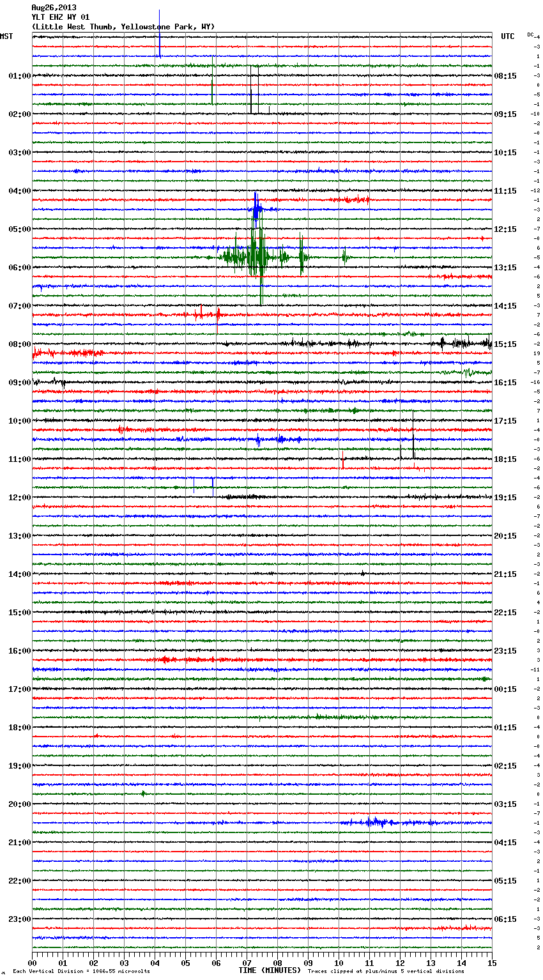Image resolution: width=543 pixels, height=980 pixels.
Task: Click the '17:15' UTC time label
Action: pos(505,421)
